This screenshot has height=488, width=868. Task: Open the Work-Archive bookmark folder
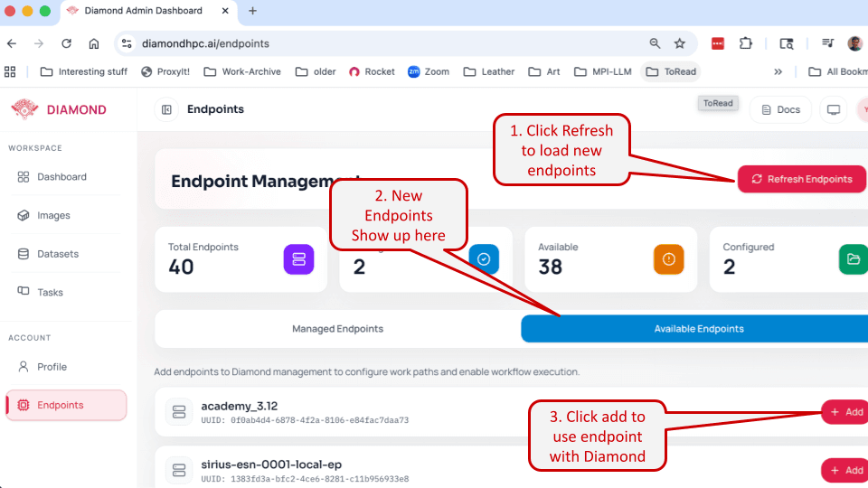(x=242, y=71)
